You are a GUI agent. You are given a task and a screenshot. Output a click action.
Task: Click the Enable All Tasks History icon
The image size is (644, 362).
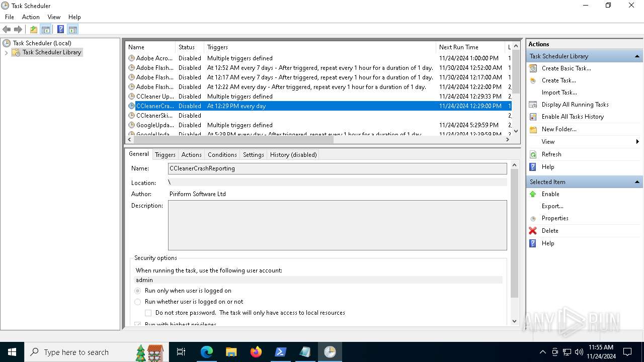point(533,117)
